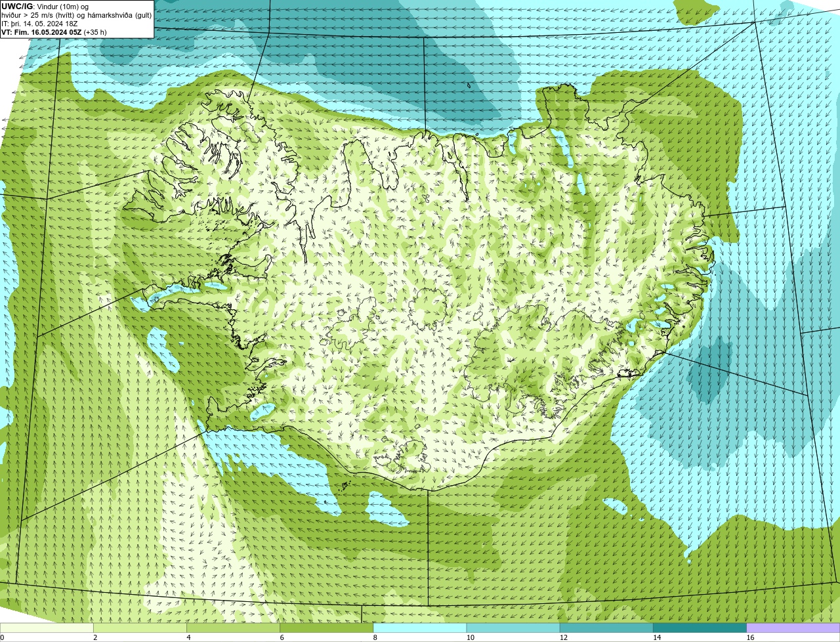The height and width of the screenshot is (642, 840).
Task: Click the legend label "0"
Action: [x=2, y=637]
